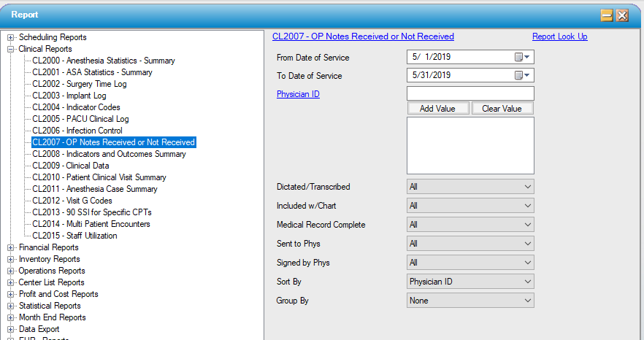
Task: Minimize the Report window
Action: [607, 15]
